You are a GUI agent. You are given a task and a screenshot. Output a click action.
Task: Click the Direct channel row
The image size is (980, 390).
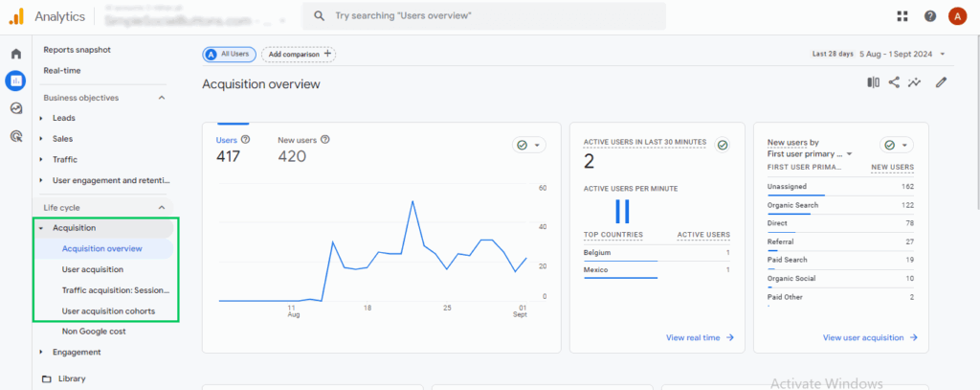840,225
